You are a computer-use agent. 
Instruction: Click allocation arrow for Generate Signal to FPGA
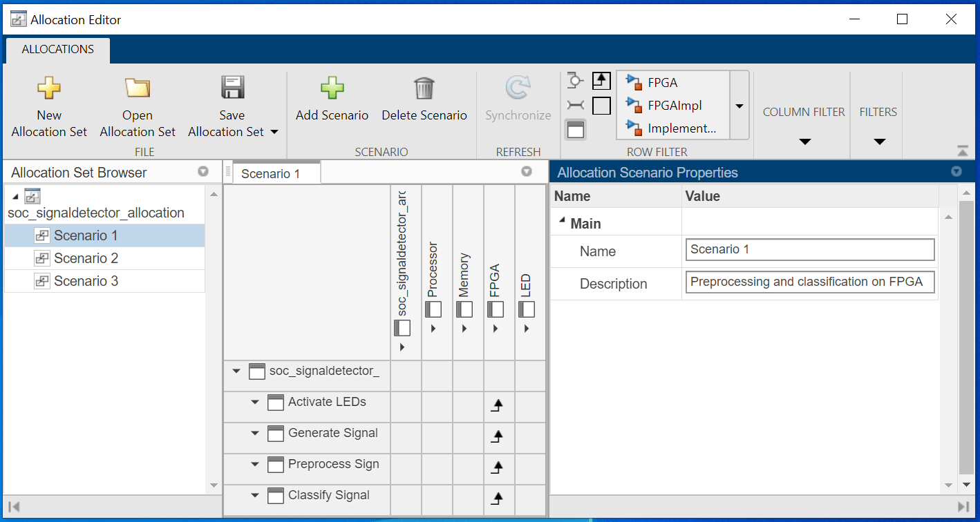[x=497, y=436]
